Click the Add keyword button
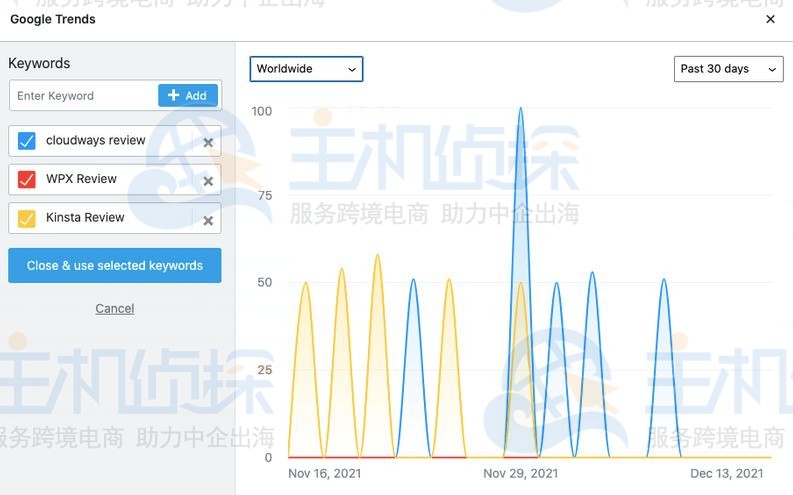The width and height of the screenshot is (793, 495). (x=188, y=96)
